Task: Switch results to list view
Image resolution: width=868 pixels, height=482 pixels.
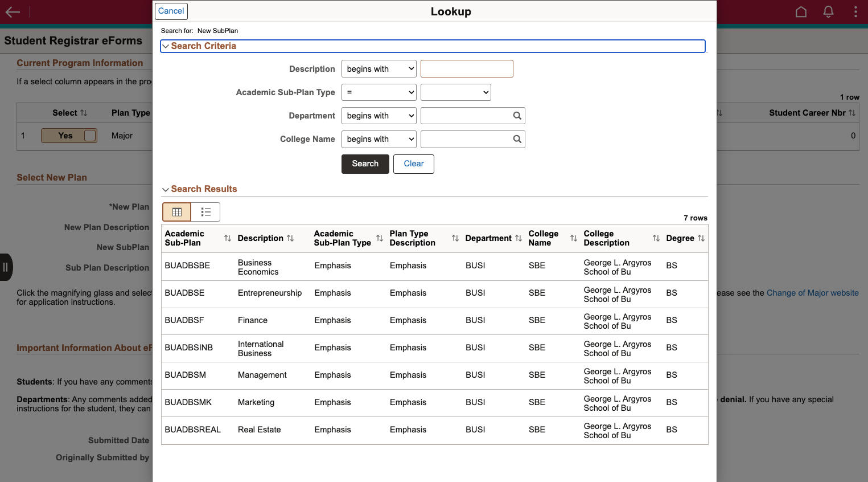Action: click(206, 212)
